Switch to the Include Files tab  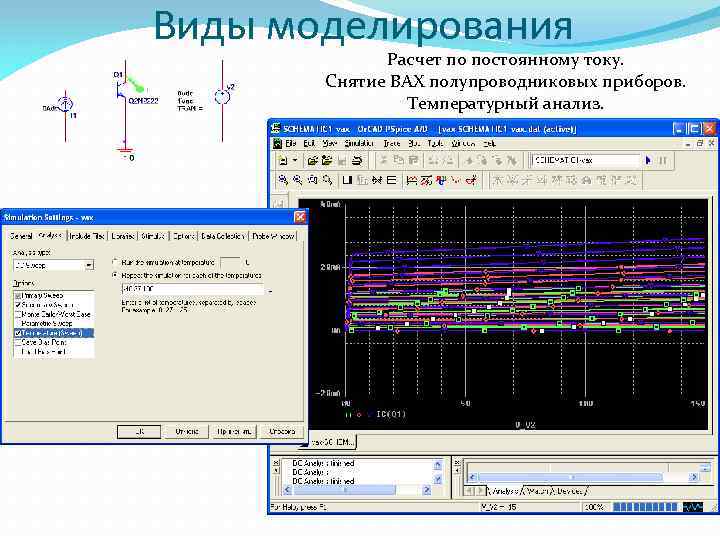click(87, 236)
